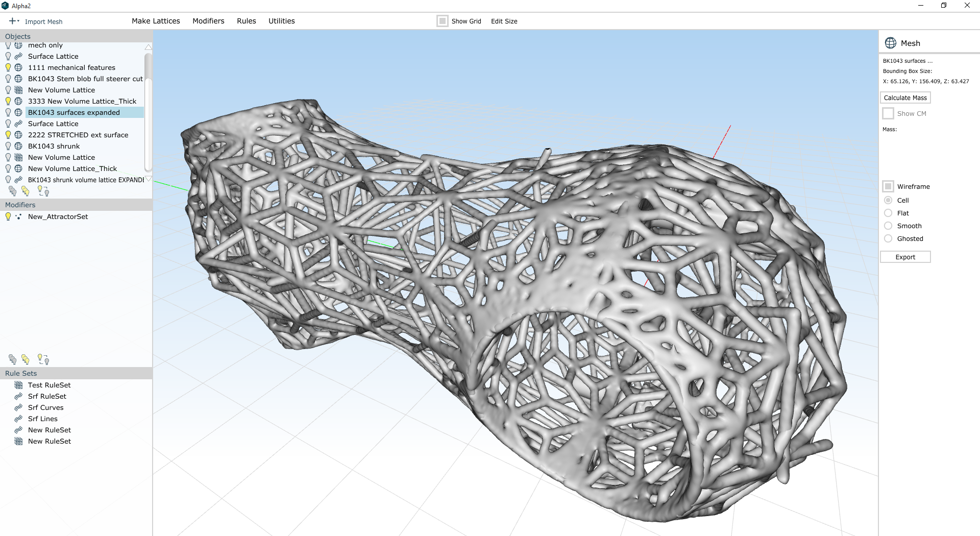Select the BK1043 shrunk object name
The width and height of the screenshot is (980, 536).
coord(54,146)
